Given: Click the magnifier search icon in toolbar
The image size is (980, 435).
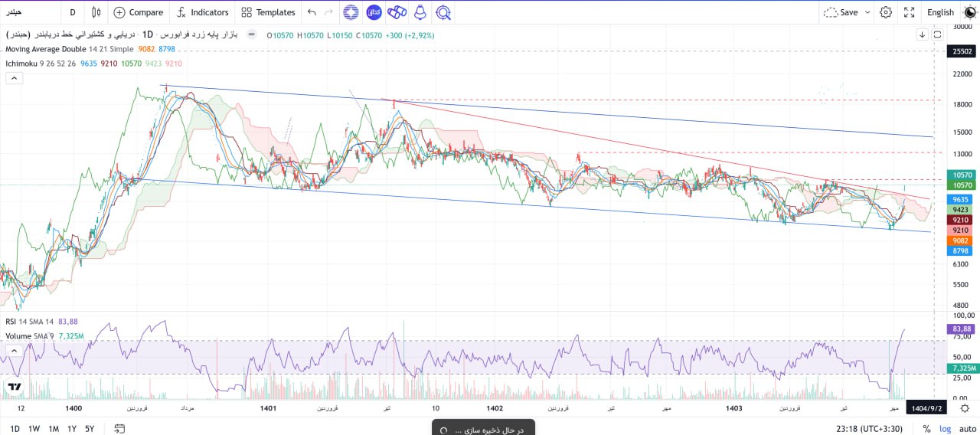Looking at the screenshot, I should pos(443,12).
